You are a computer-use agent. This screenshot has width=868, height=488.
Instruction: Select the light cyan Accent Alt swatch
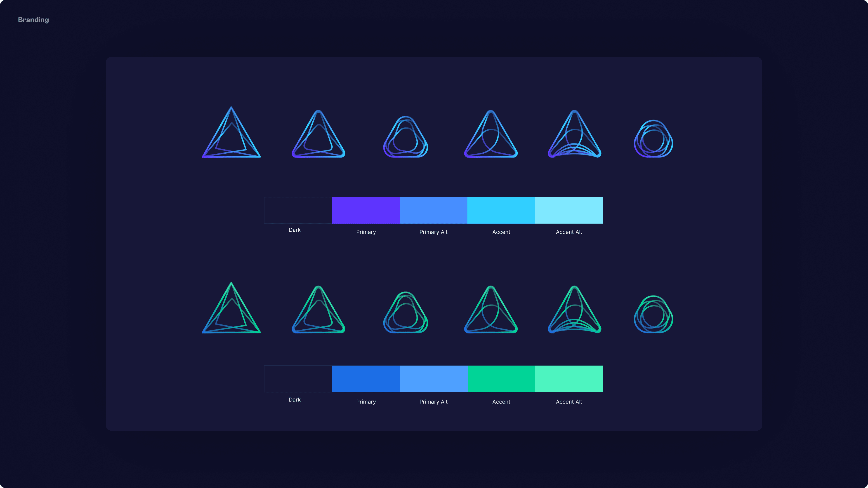coord(569,210)
